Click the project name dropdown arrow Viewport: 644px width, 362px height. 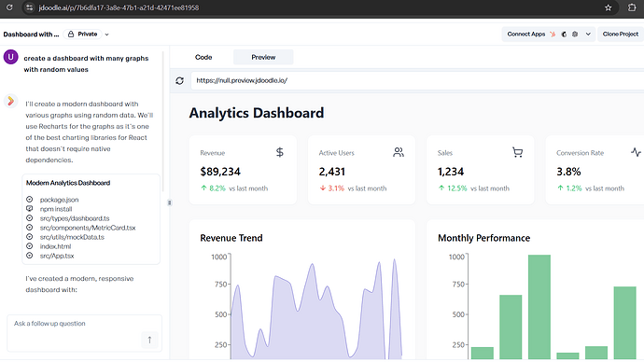coord(106,35)
